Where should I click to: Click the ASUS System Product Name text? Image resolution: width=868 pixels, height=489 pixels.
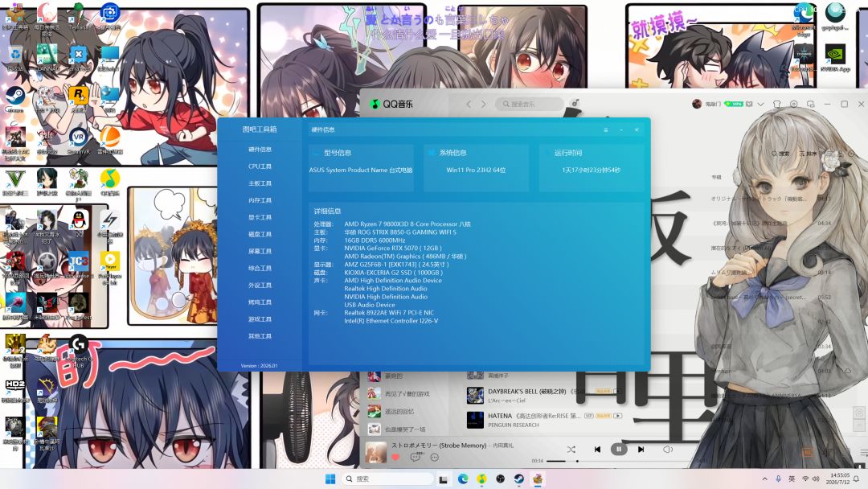coord(361,170)
